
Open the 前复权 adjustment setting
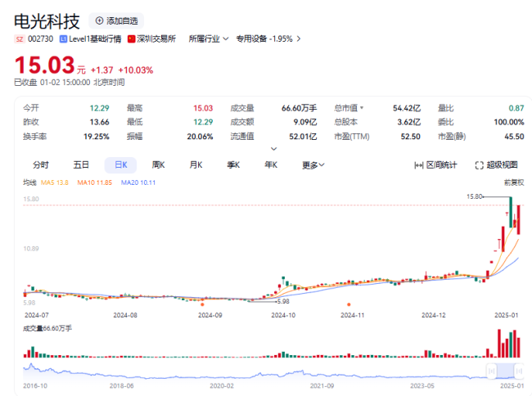514,182
